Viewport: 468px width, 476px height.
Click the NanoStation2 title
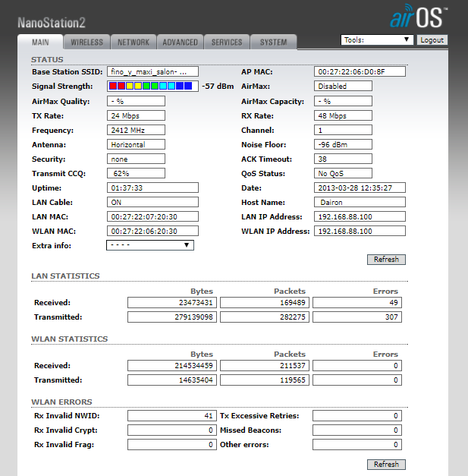(x=52, y=23)
